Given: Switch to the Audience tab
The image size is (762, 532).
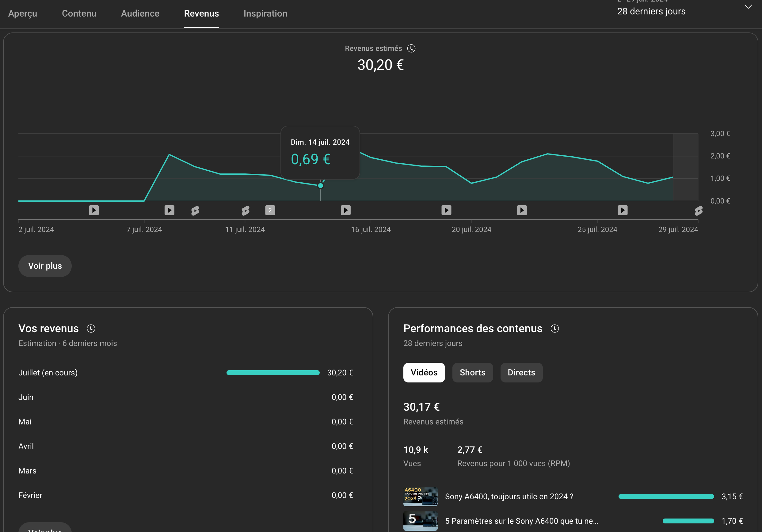Looking at the screenshot, I should (140, 13).
